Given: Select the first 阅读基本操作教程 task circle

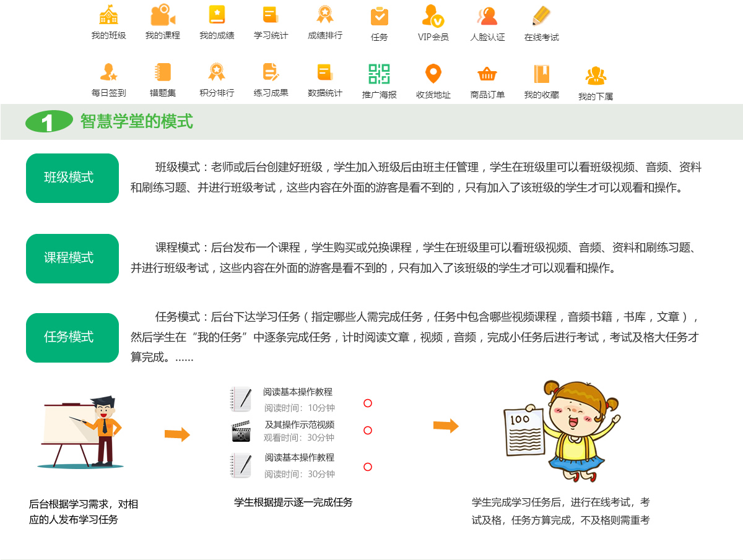Looking at the screenshot, I should [368, 403].
